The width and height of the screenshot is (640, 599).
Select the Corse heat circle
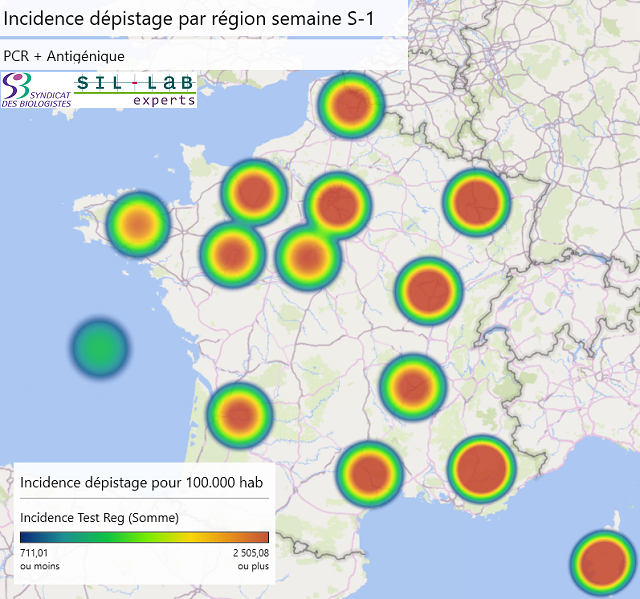tap(603, 563)
